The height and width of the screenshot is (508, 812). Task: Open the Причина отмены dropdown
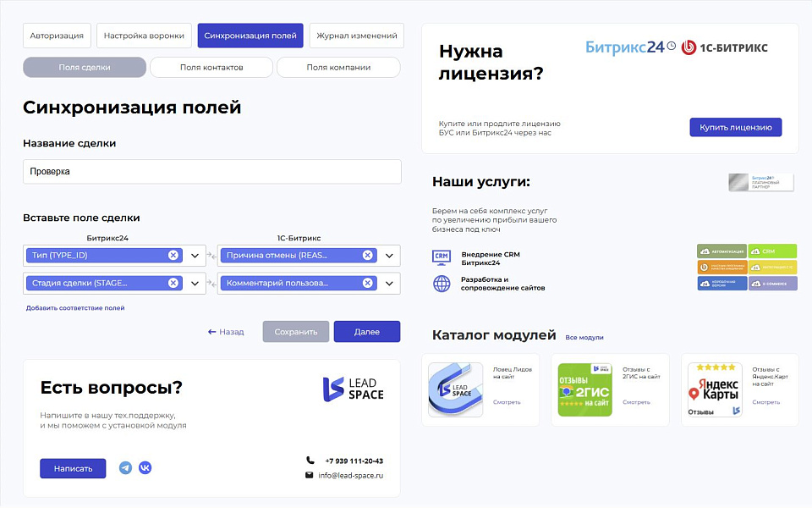click(389, 255)
